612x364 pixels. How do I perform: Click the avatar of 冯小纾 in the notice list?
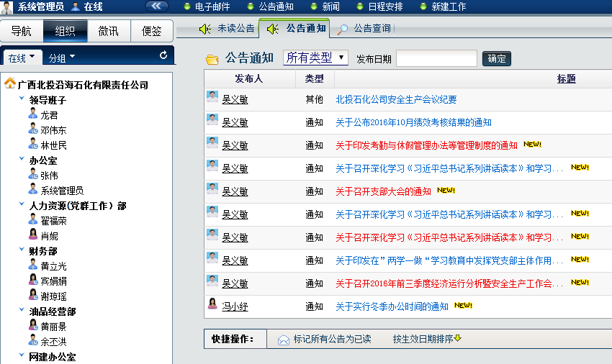click(212, 304)
